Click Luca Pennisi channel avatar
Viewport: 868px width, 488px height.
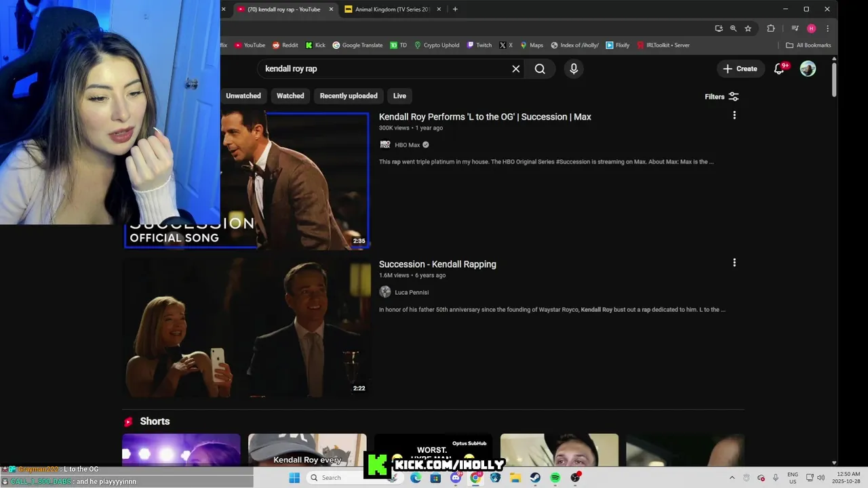point(385,292)
